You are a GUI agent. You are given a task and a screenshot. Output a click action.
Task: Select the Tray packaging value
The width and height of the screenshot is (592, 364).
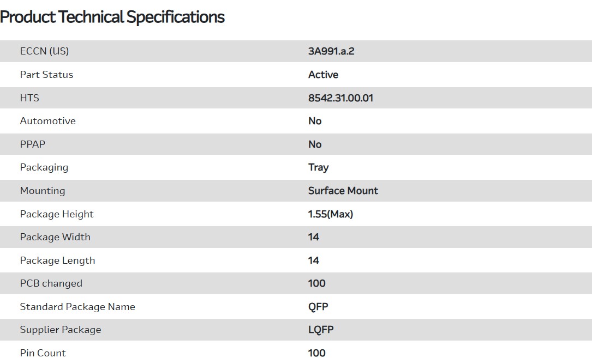coord(318,167)
